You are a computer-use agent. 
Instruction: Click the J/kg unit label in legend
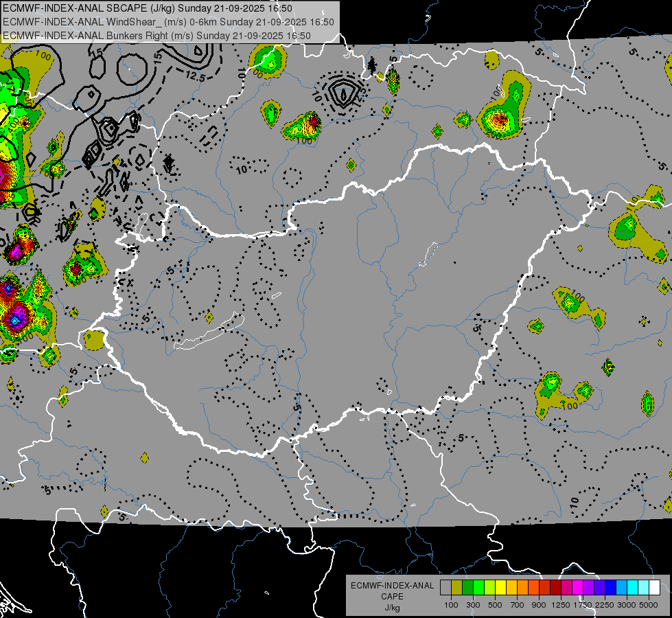pos(392,608)
